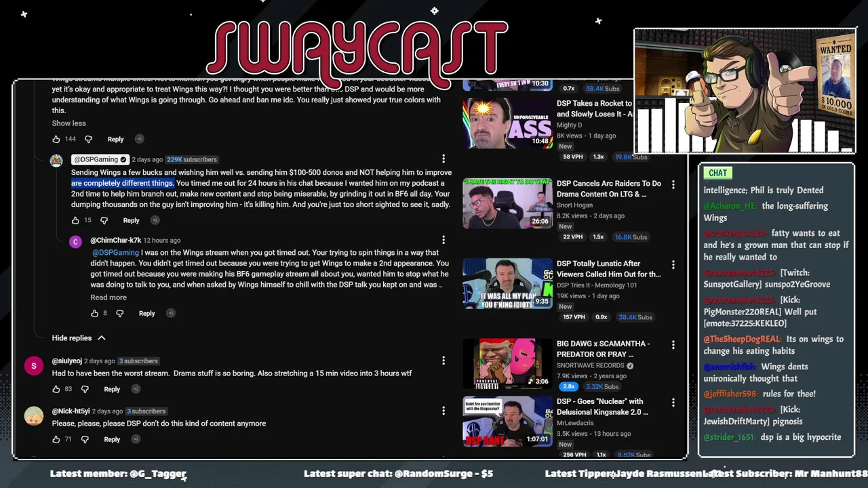Viewport: 868px width, 488px height.
Task: Click the CHAT header label
Action: [718, 173]
